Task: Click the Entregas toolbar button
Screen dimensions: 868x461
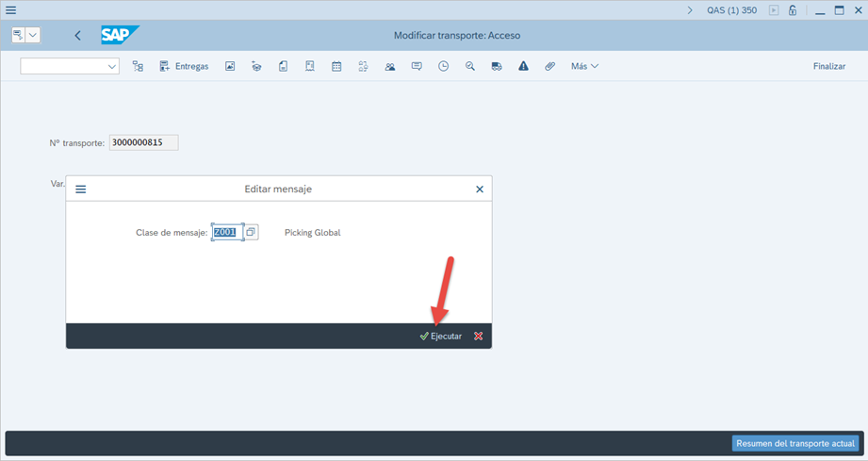Action: (184, 67)
